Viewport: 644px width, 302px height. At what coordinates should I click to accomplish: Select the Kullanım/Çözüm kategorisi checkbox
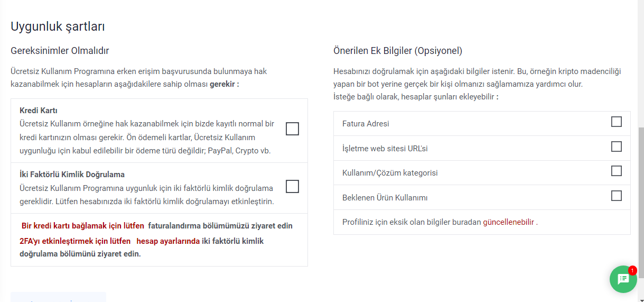pyautogui.click(x=616, y=171)
